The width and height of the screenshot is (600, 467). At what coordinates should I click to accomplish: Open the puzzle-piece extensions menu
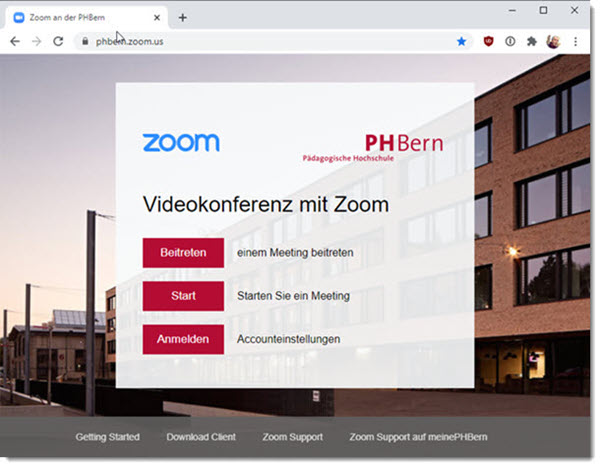[532, 41]
